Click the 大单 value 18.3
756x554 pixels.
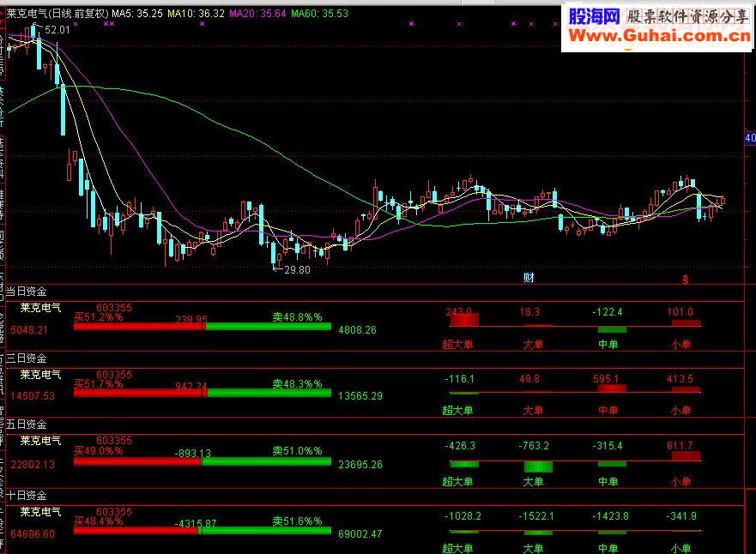click(x=529, y=311)
